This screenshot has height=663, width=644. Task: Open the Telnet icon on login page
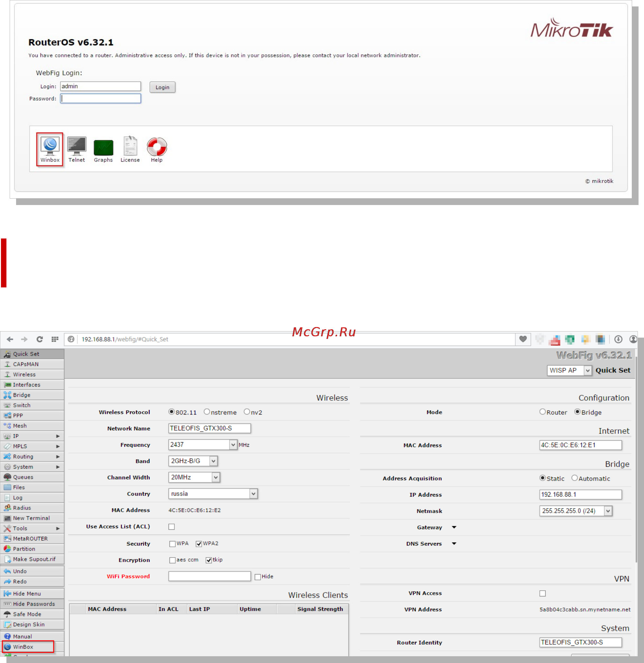point(77,149)
